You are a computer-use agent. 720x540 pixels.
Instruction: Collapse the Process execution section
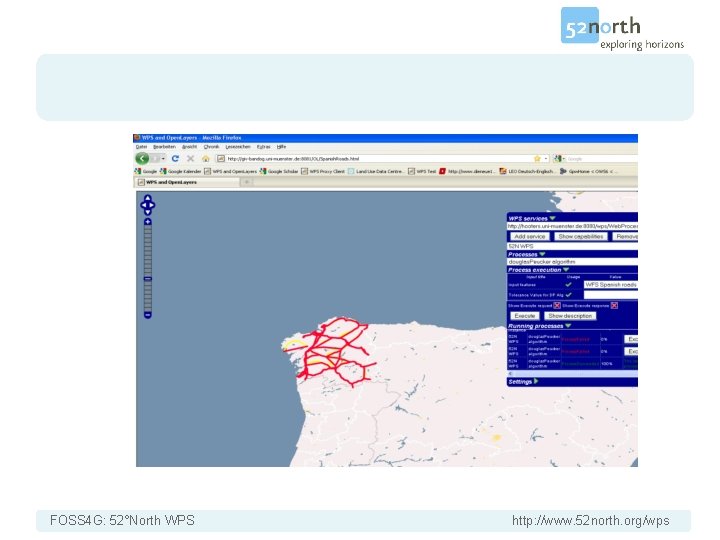click(x=566, y=270)
